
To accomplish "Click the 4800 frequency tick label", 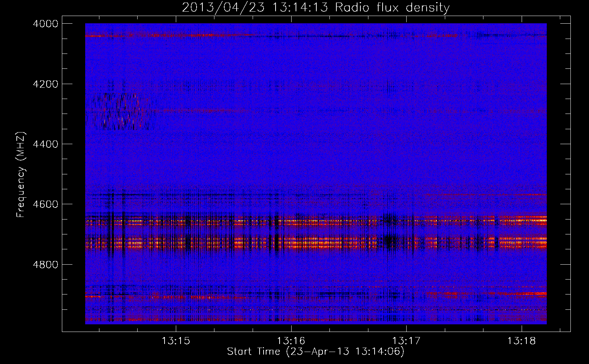I will (46, 264).
